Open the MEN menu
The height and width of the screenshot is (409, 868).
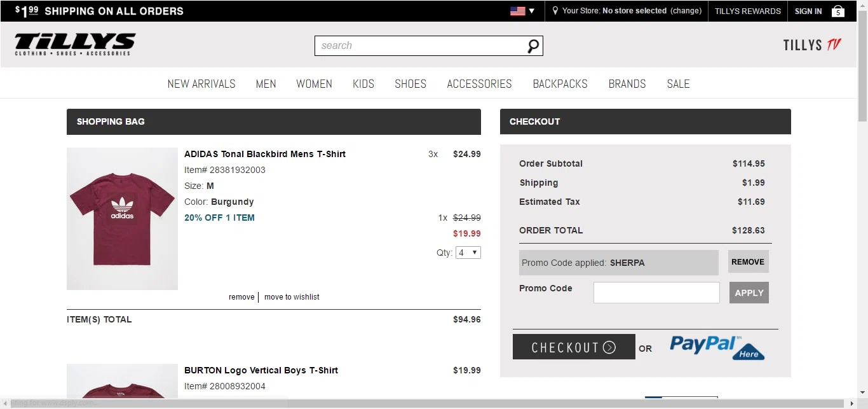pos(266,84)
